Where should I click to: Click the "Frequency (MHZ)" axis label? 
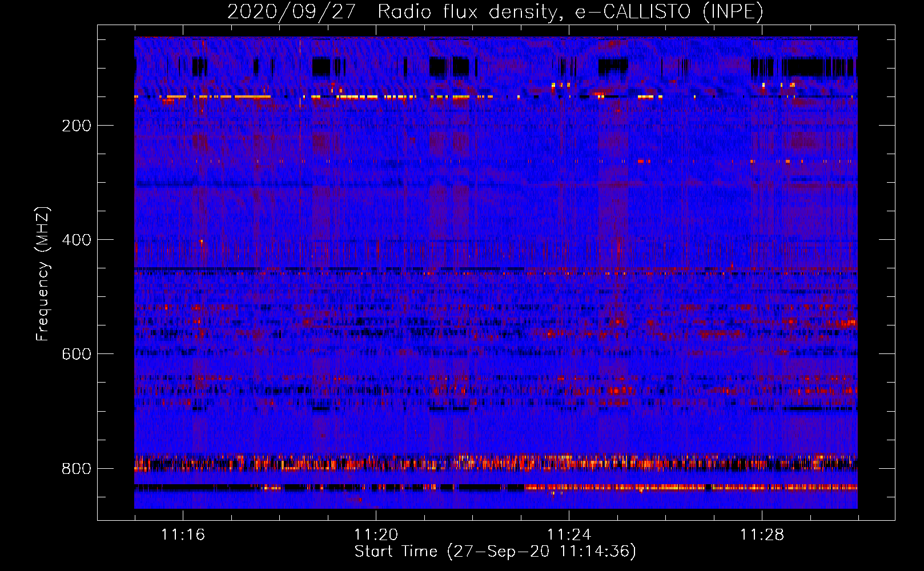(x=43, y=274)
